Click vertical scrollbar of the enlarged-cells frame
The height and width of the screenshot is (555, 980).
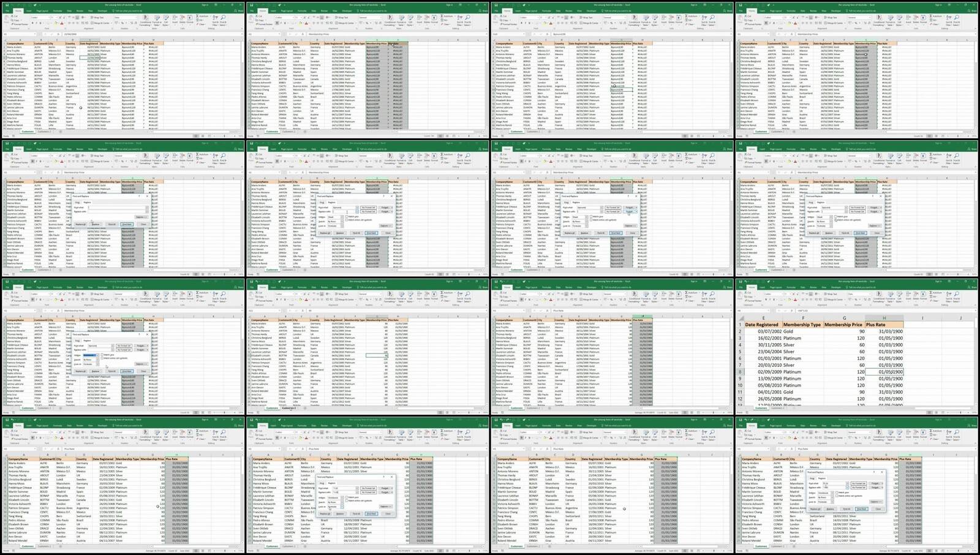tap(976, 360)
